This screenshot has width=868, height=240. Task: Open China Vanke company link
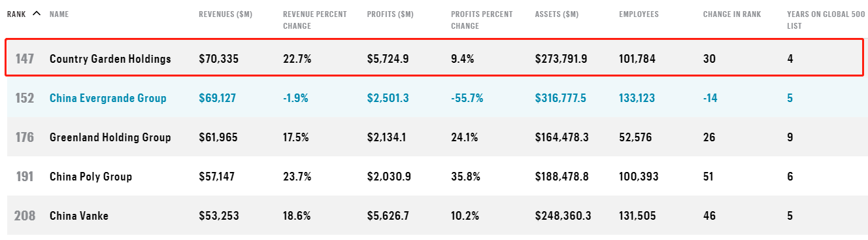(x=79, y=216)
